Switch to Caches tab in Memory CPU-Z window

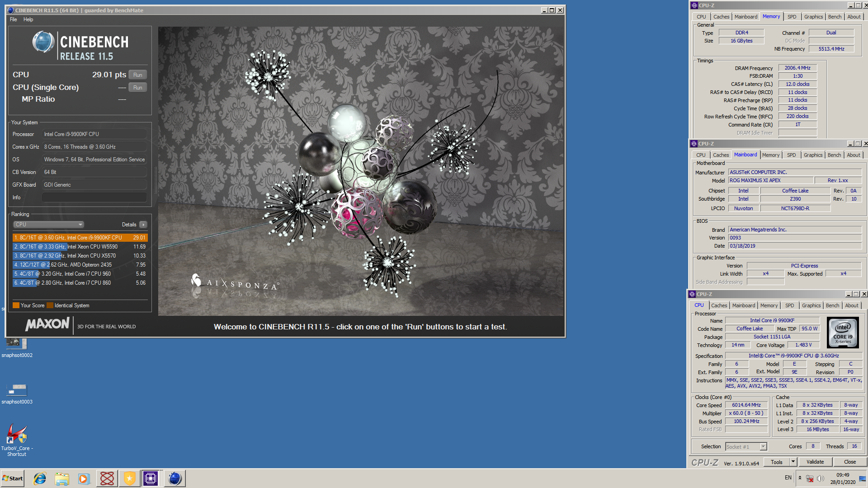722,17
